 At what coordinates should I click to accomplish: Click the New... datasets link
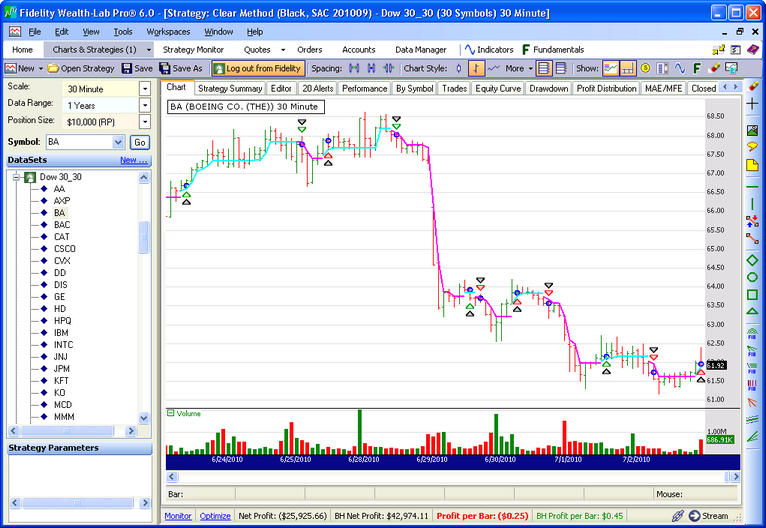[x=133, y=160]
